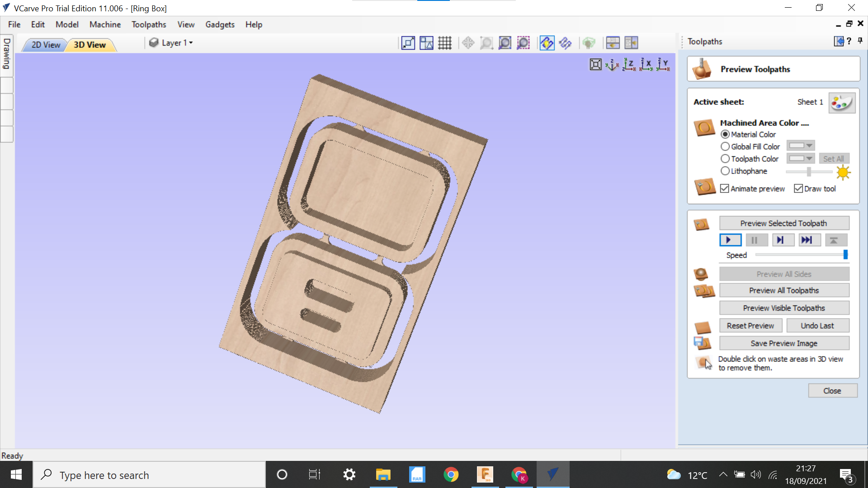Open Toolpath Color picker dropdown
The image size is (868, 488).
click(801, 158)
